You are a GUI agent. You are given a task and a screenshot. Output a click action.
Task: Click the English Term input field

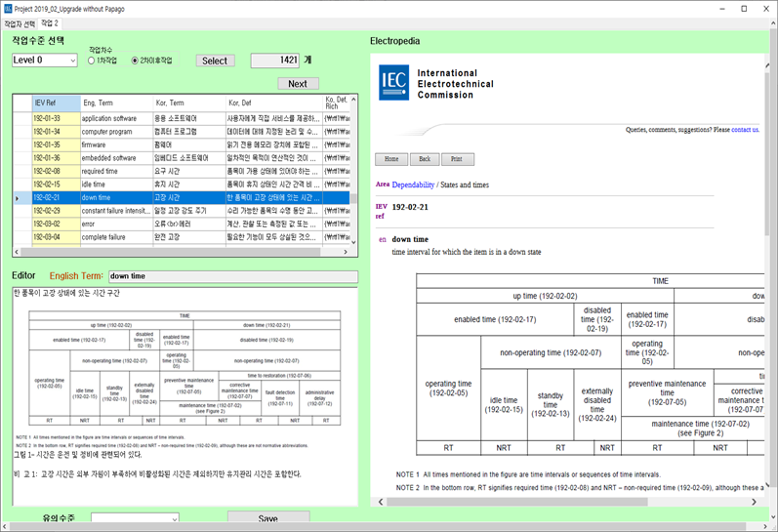(x=233, y=276)
